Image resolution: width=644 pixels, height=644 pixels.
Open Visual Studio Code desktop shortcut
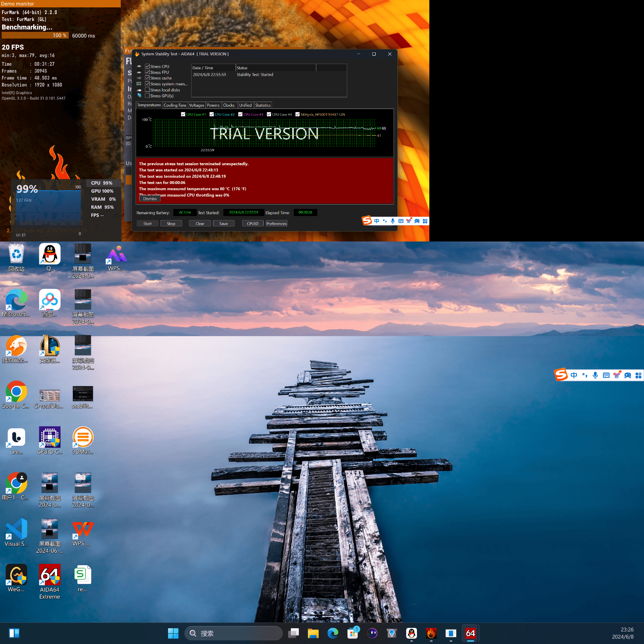coord(16,529)
